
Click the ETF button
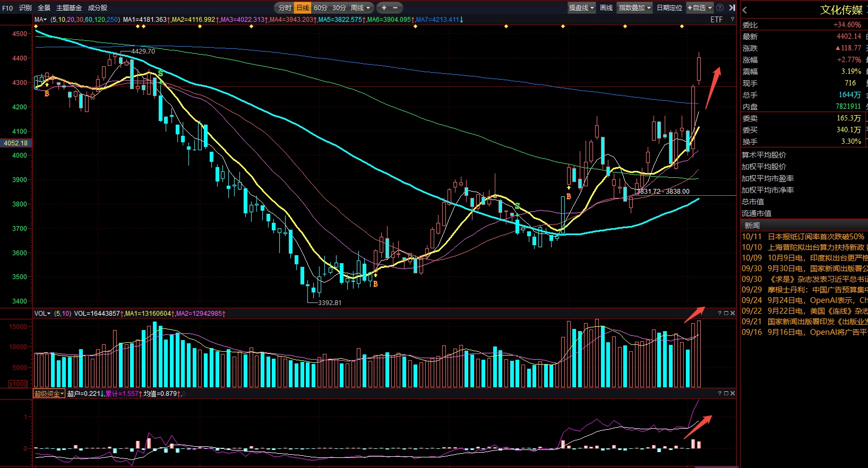tap(717, 20)
